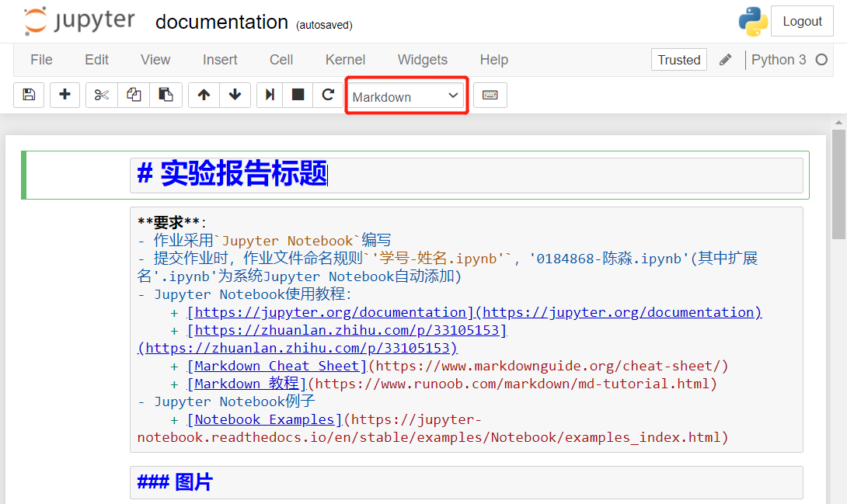The image size is (847, 504).
Task: Click the notebook vertical scrollbar thumb
Action: click(x=838, y=183)
